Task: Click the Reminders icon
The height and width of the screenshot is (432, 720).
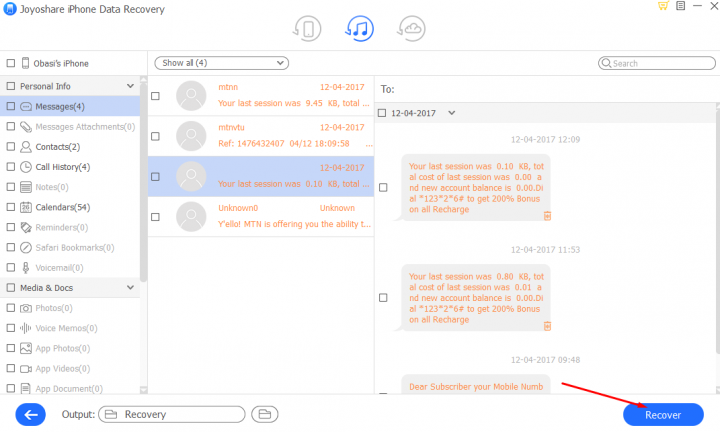Action: click(x=26, y=227)
